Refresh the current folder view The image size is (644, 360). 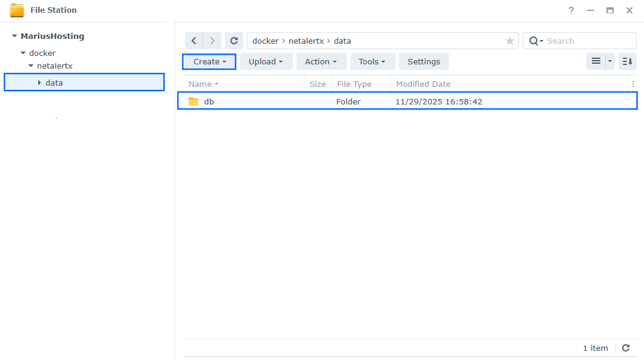click(x=234, y=40)
